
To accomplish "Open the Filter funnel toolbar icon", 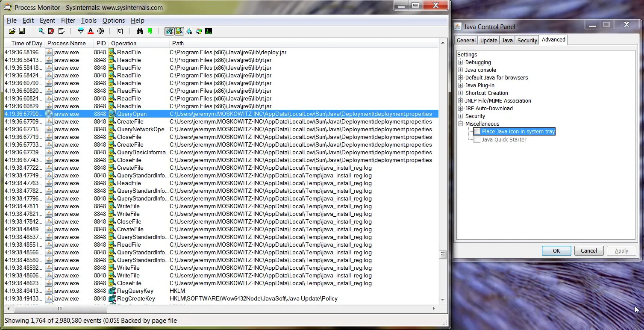I will pos(81,31).
